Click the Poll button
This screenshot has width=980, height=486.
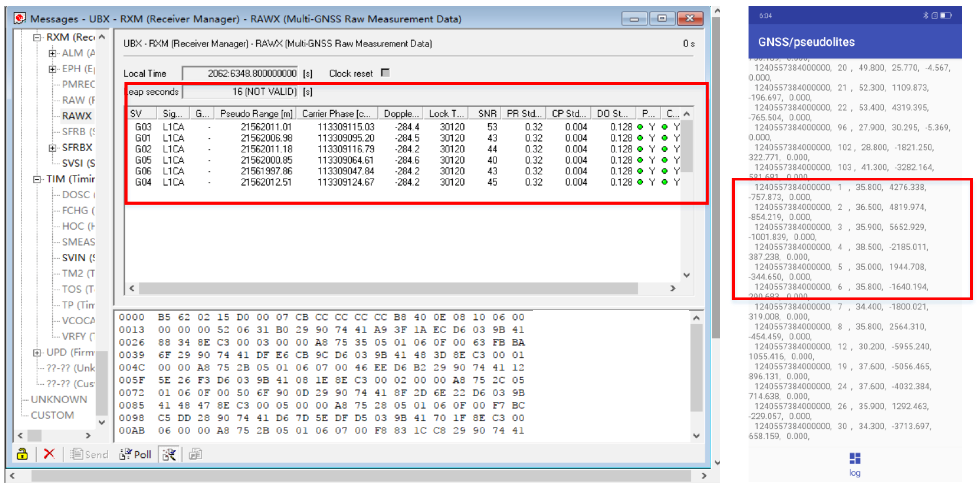(x=136, y=454)
